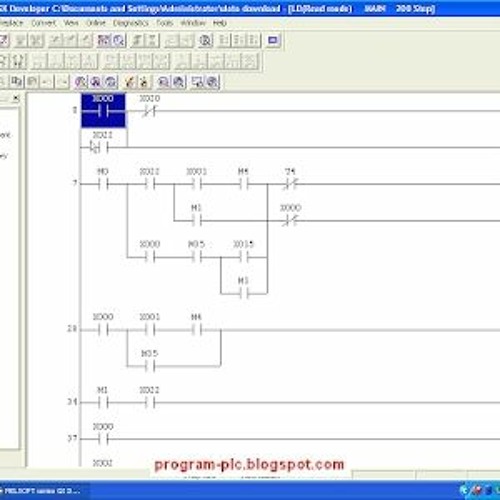This screenshot has width=500, height=500.
Task: Click the middle purple monitor icon in third toolbar row
Action: [x=96, y=81]
